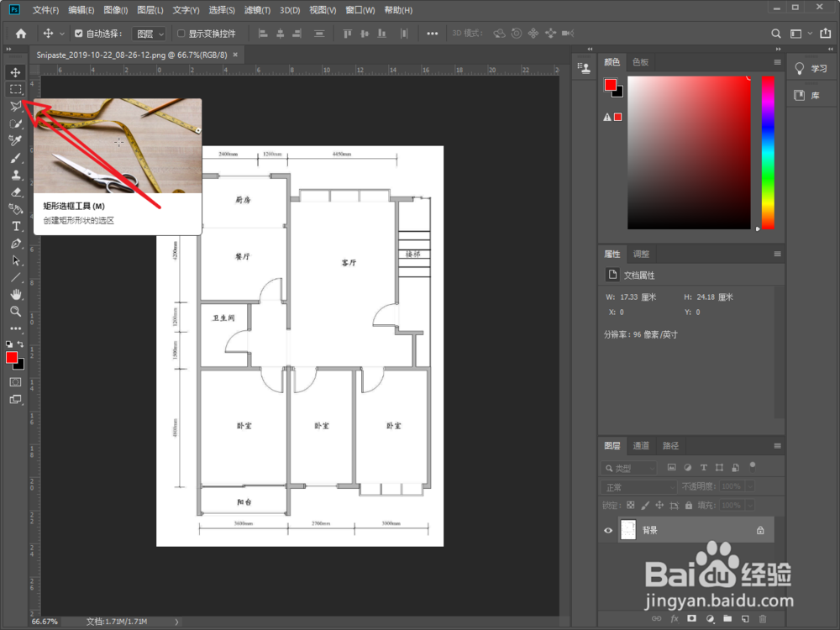840x630 pixels.
Task: Select the Move tool
Action: tap(15, 73)
